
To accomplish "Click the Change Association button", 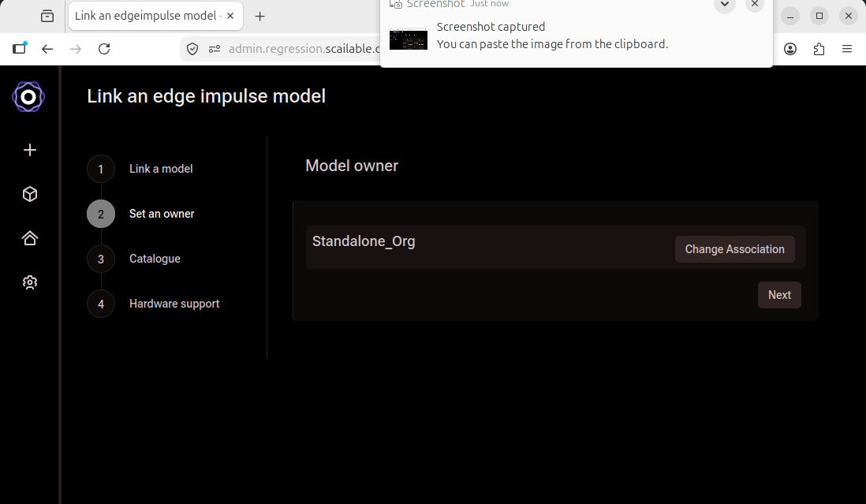I will pos(734,249).
